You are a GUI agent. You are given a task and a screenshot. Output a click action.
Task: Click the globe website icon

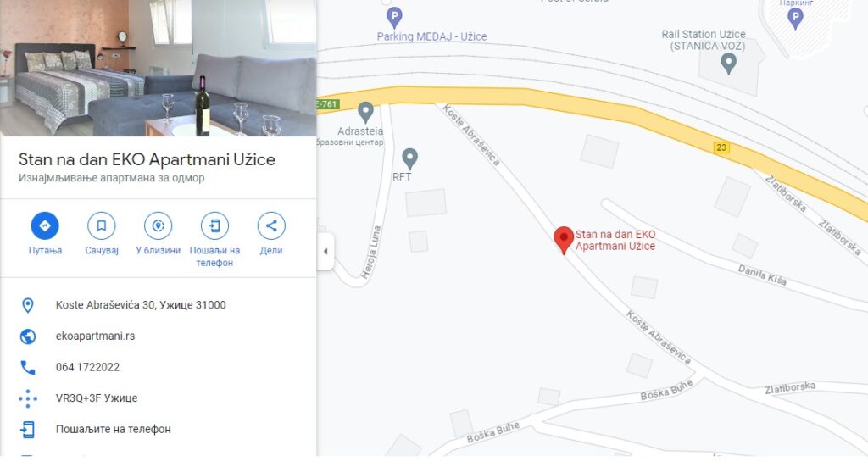(x=28, y=336)
